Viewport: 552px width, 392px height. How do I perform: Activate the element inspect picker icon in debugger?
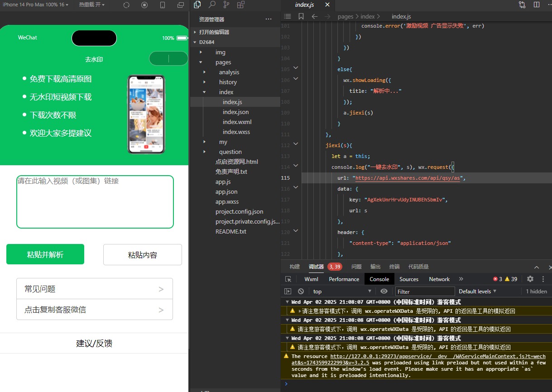coord(288,279)
